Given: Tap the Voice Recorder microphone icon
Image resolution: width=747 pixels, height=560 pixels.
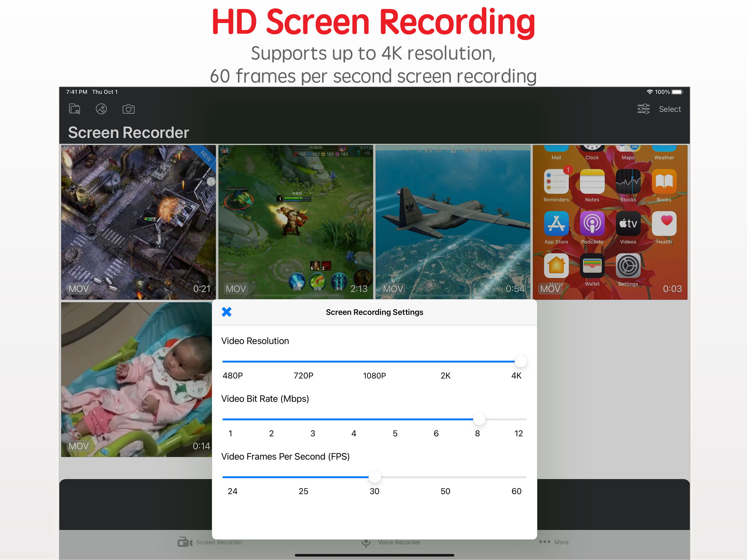Looking at the screenshot, I should coord(366,542).
